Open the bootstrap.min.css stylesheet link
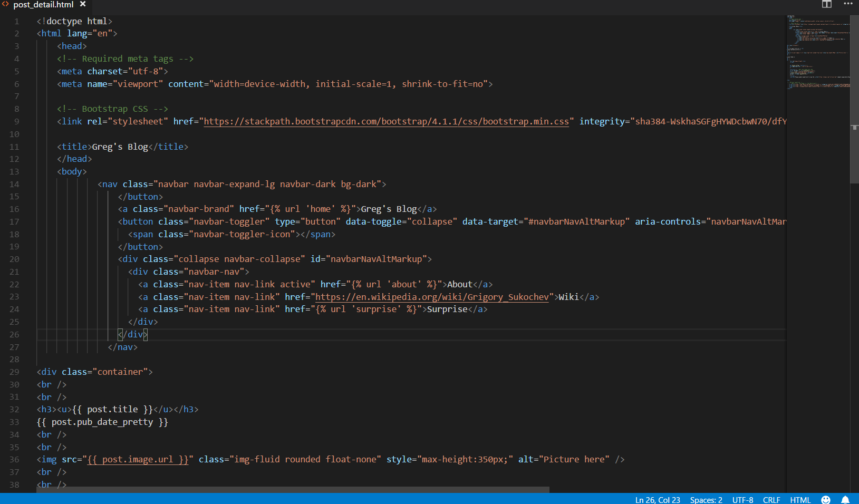This screenshot has height=504, width=859. coord(387,122)
